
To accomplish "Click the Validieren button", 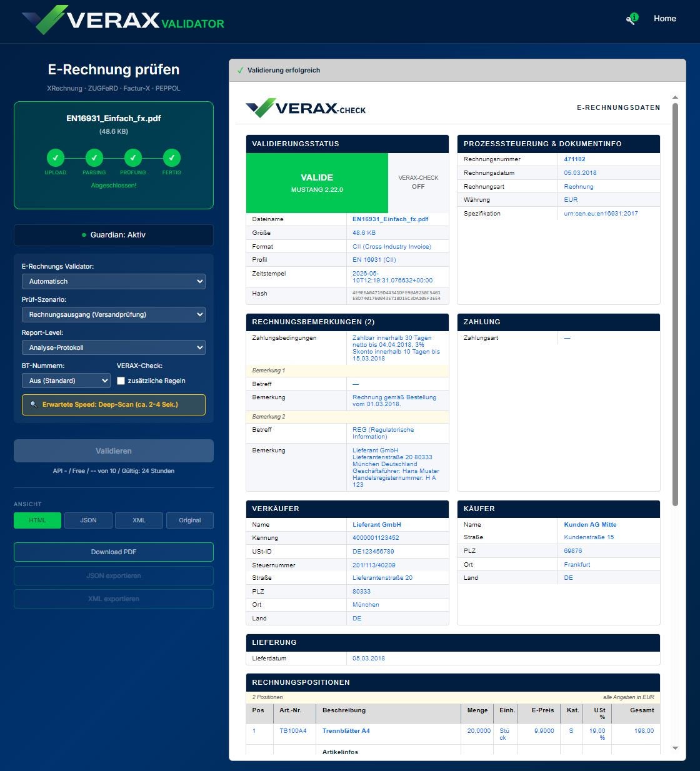I will 114,450.
